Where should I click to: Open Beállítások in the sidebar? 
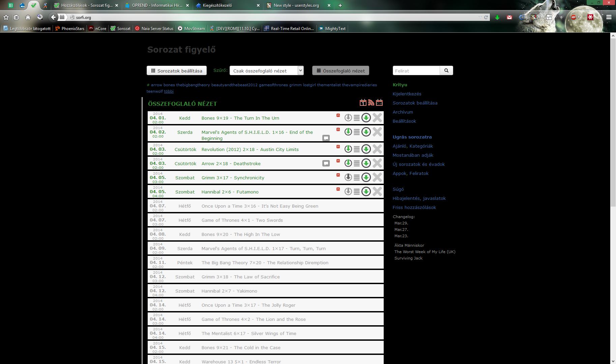[x=404, y=121]
